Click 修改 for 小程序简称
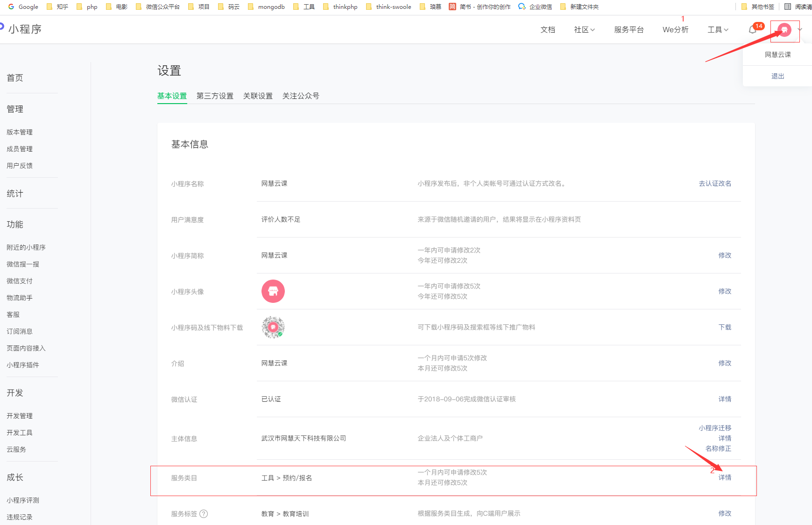This screenshot has width=812, height=525. pyautogui.click(x=725, y=255)
